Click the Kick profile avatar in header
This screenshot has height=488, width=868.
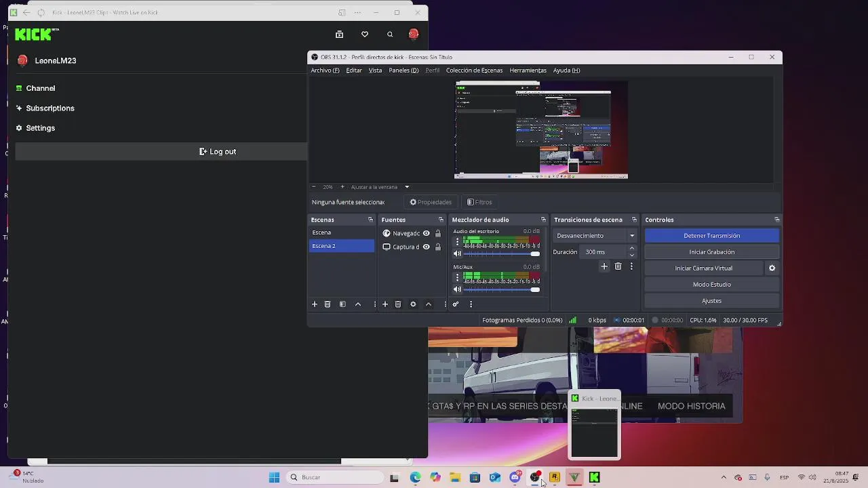414,34
